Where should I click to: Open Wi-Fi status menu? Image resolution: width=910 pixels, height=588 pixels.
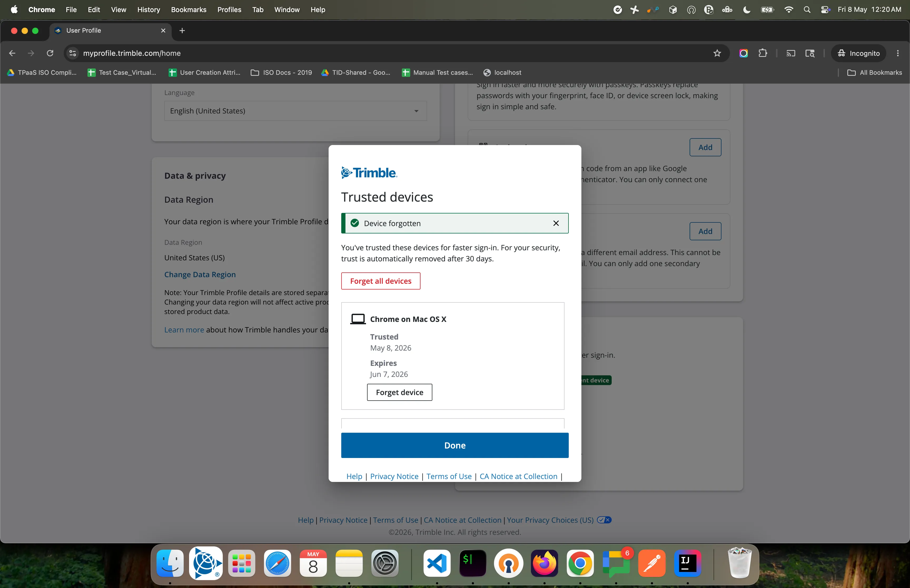tap(789, 9)
